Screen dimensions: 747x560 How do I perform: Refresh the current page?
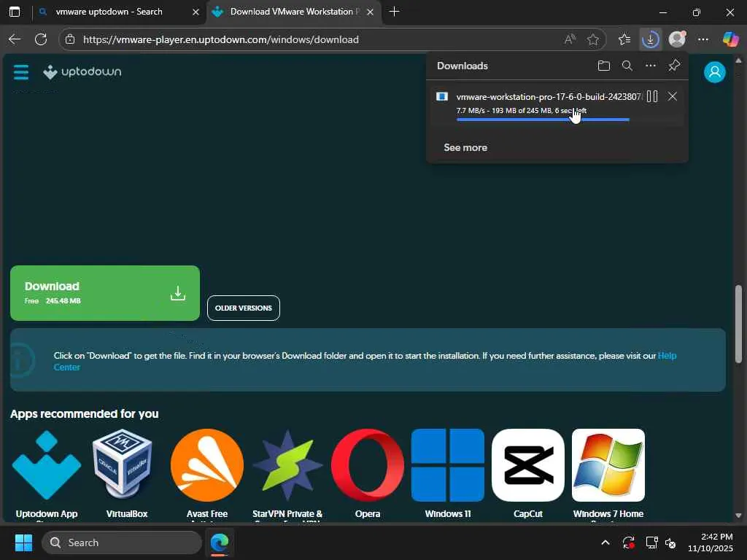click(x=41, y=39)
